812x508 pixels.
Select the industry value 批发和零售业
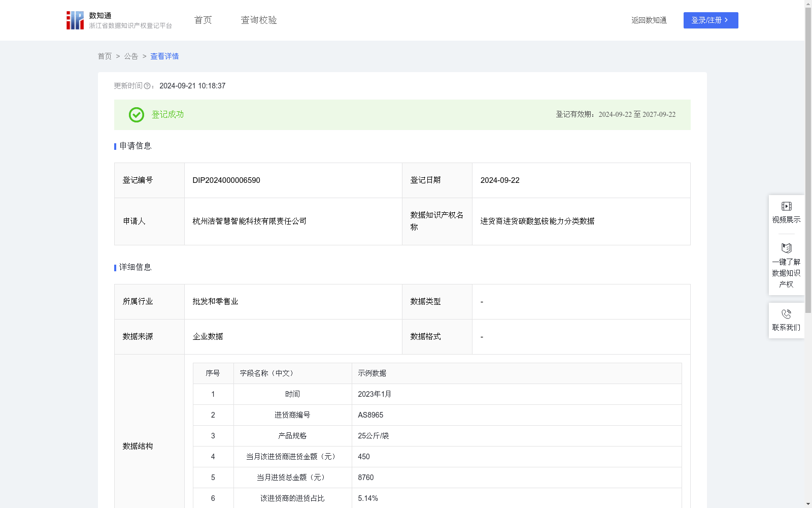tap(215, 302)
